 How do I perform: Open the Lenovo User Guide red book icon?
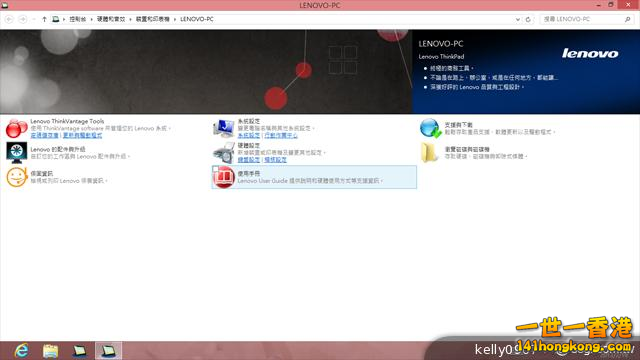click(224, 177)
